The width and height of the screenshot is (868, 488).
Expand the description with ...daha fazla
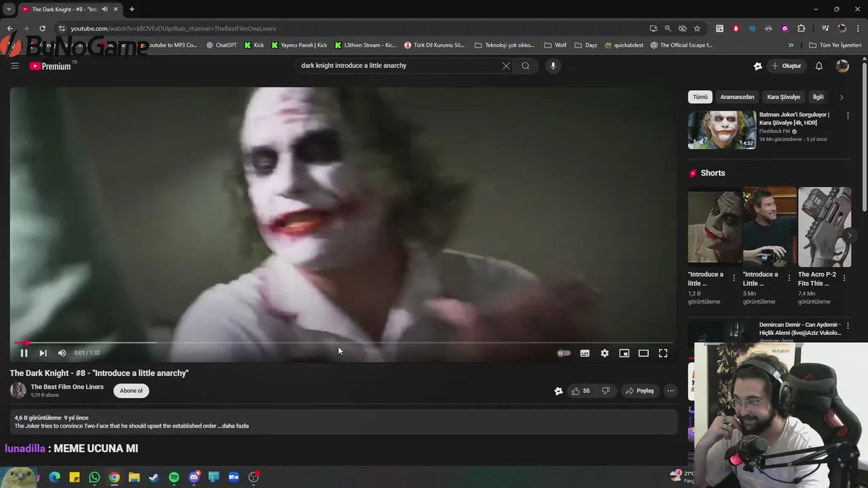[x=235, y=426]
